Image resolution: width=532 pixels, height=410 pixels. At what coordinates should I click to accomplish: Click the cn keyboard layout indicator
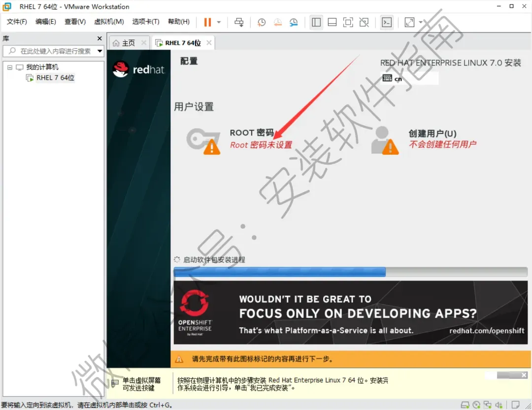(410, 78)
